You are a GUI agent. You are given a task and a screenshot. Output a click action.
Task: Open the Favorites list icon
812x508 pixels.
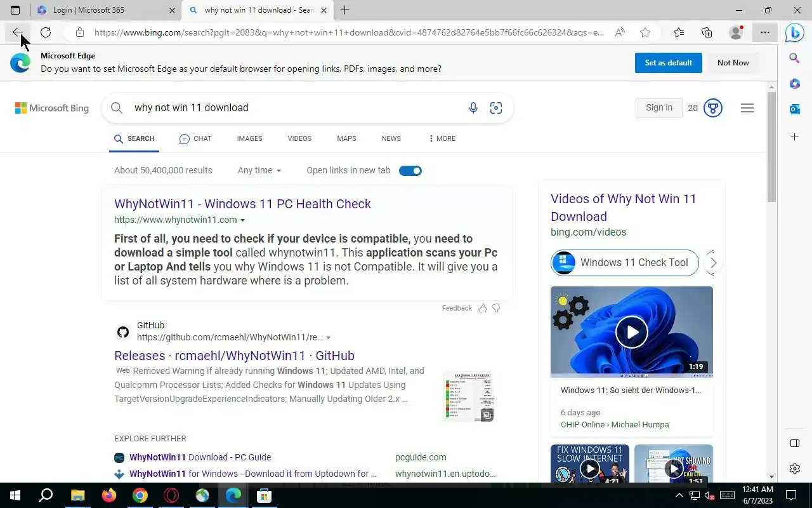[x=679, y=32]
